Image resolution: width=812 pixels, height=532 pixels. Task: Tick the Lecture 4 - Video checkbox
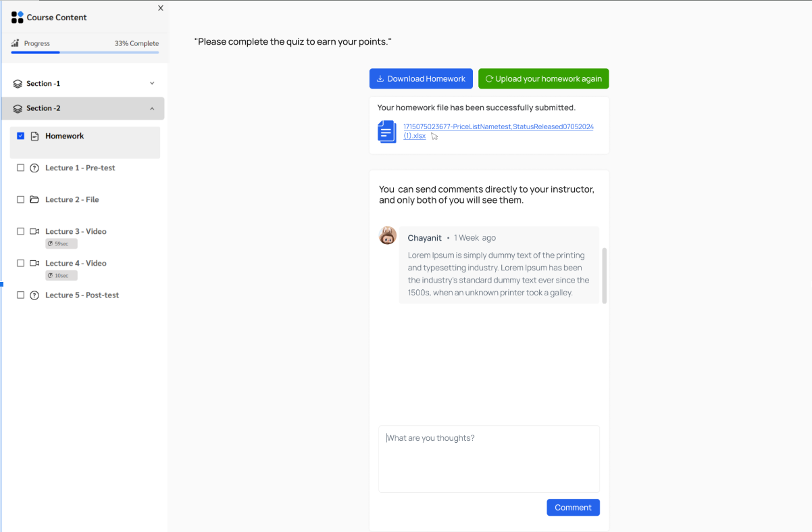[x=20, y=263]
